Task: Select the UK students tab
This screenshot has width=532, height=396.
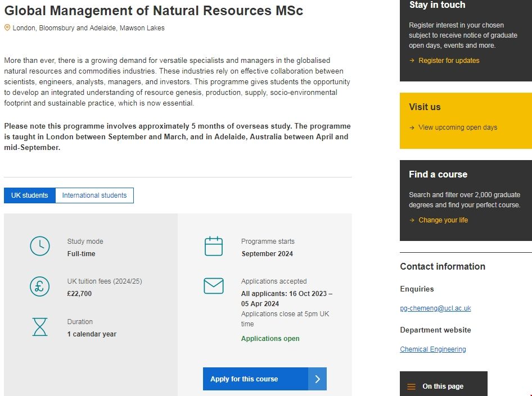Action: point(30,195)
